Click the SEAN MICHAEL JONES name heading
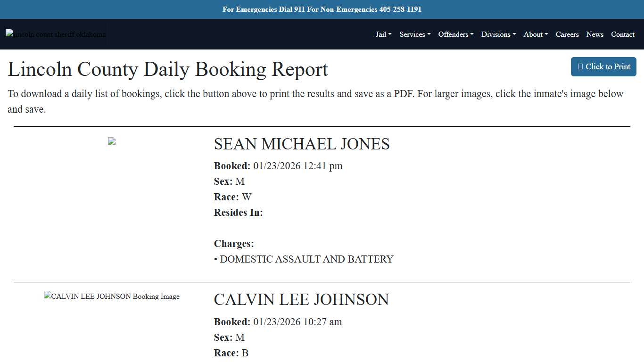This screenshot has width=644, height=362. [302, 144]
